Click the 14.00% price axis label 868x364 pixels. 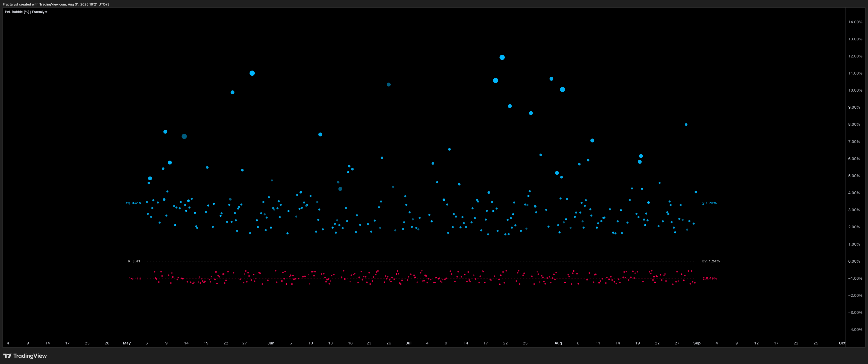(855, 22)
